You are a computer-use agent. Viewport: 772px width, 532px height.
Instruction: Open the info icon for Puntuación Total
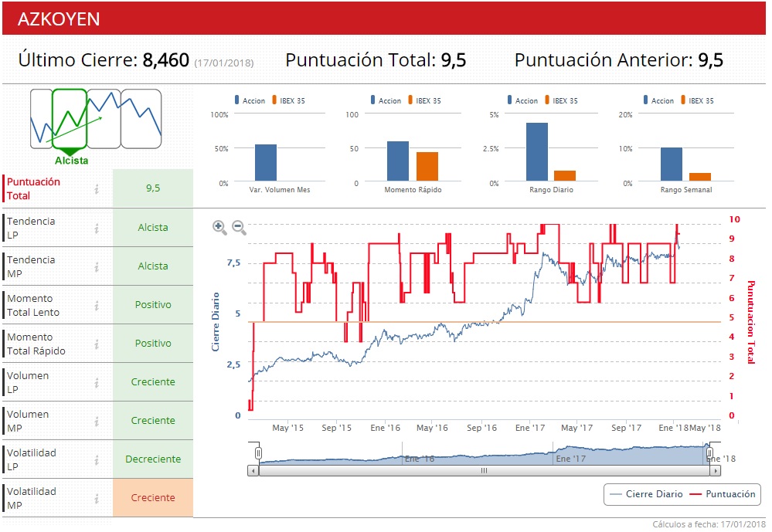97,189
